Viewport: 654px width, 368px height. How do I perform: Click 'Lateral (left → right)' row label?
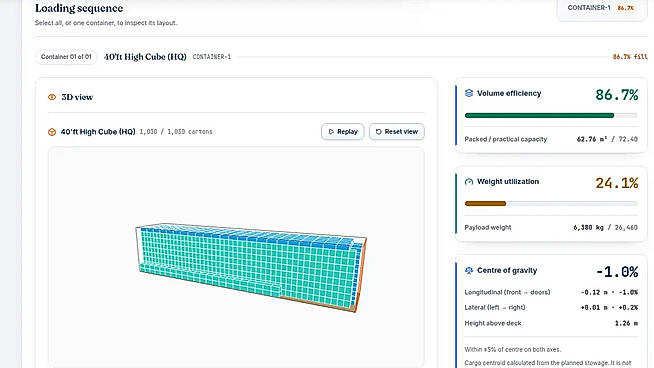click(495, 308)
